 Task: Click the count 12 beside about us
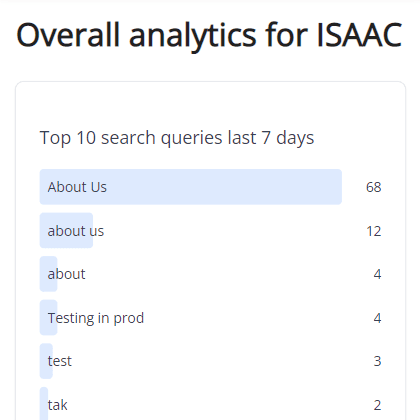tap(374, 231)
